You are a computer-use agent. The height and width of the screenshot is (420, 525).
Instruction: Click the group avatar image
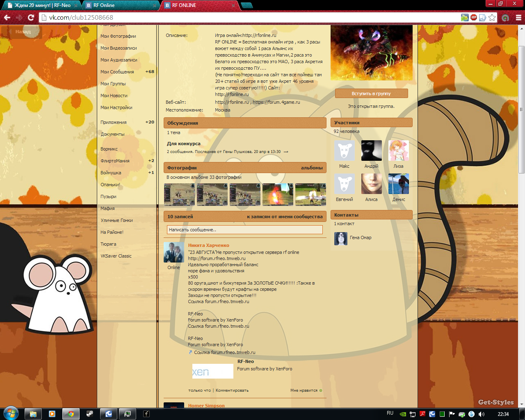[x=371, y=53]
